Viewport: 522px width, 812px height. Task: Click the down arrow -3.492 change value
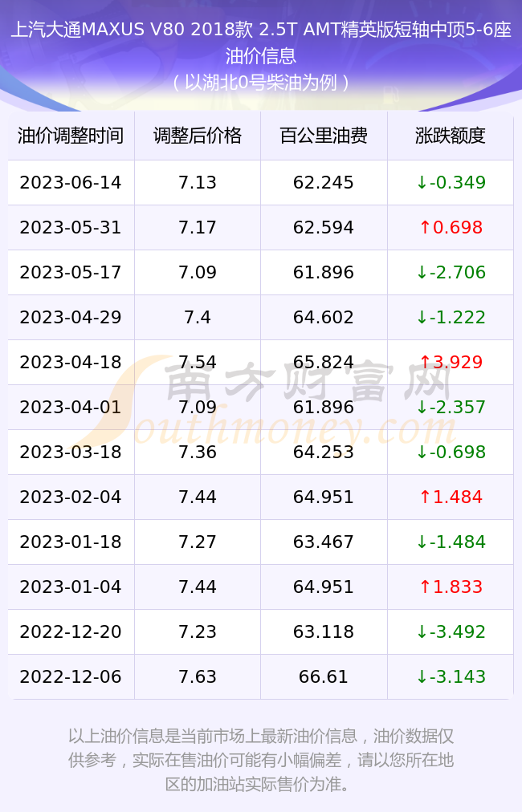[451, 631]
